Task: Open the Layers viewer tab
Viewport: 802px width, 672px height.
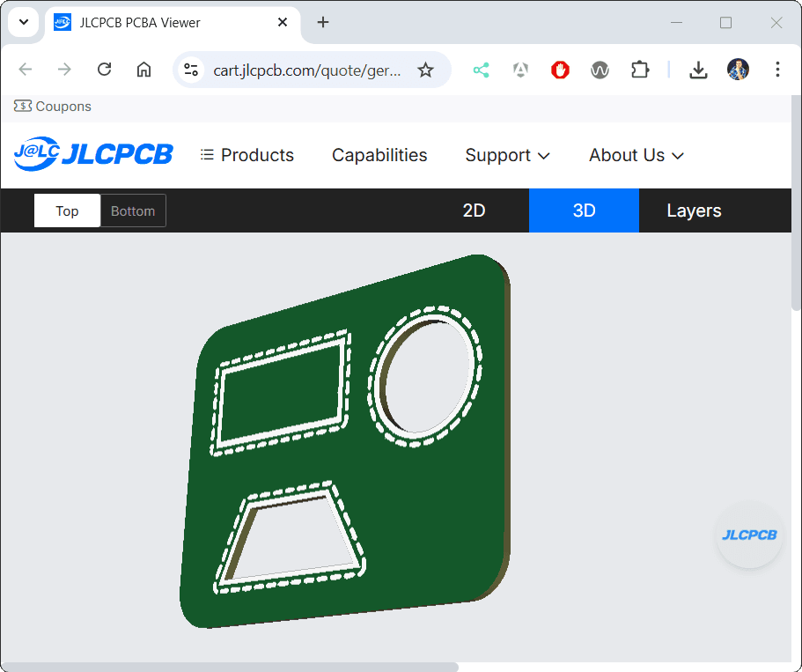Action: 694,210
